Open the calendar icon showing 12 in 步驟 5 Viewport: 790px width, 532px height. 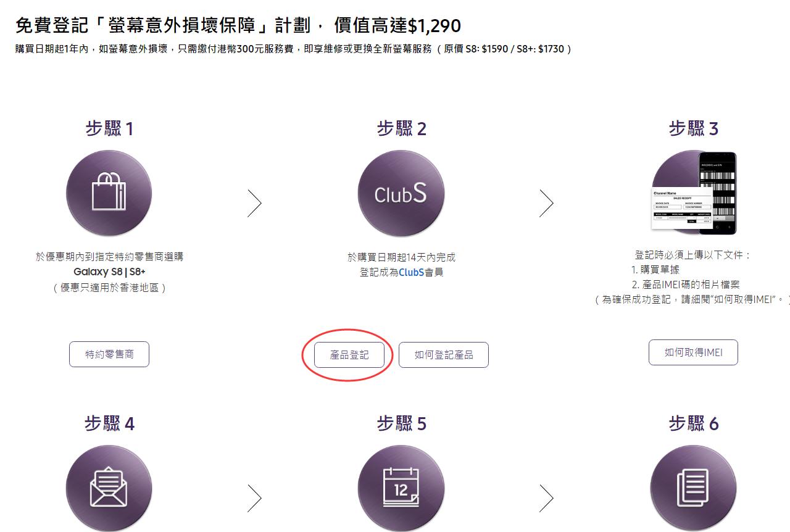click(401, 487)
